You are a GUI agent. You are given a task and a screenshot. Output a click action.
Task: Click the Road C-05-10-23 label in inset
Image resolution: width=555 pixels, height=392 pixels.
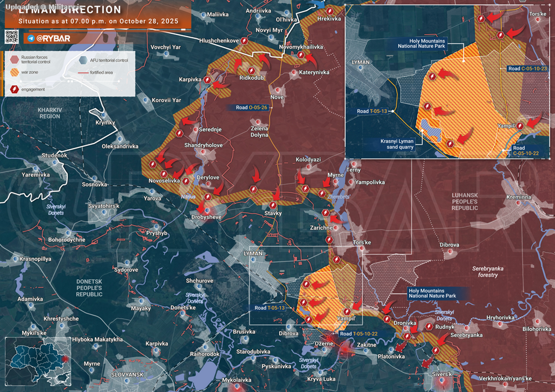pos(527,69)
